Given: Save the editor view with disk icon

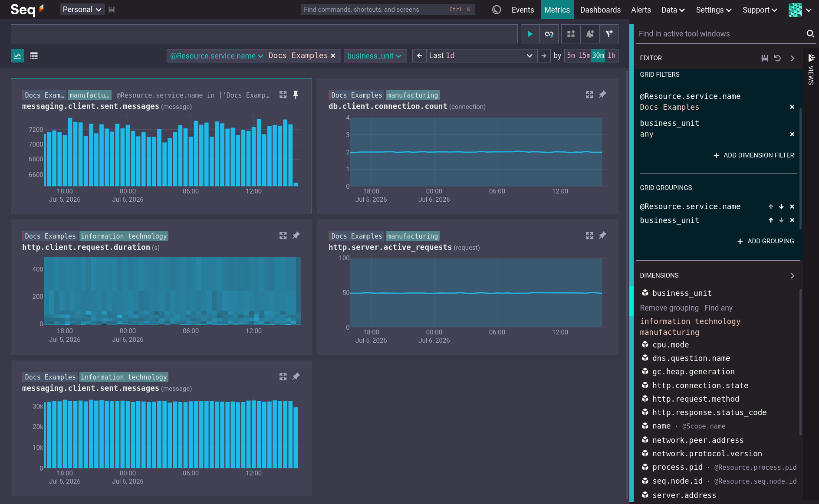Looking at the screenshot, I should click(765, 58).
